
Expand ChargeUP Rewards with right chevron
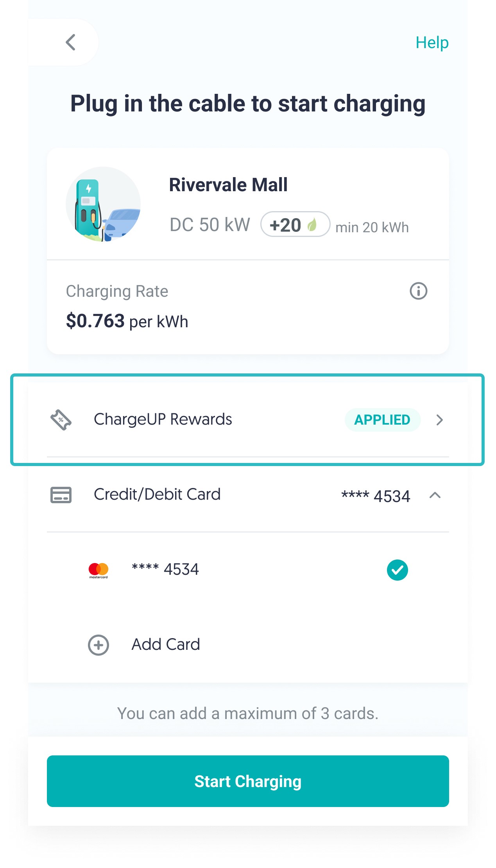coord(439,420)
